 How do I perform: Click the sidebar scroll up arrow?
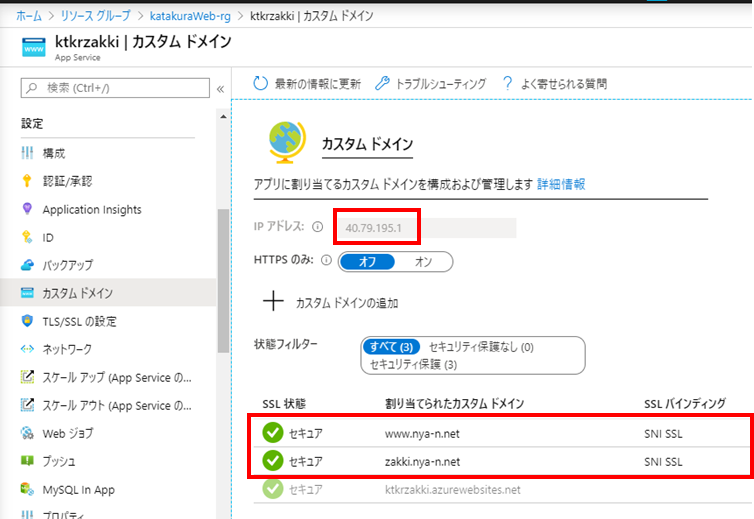[223, 117]
